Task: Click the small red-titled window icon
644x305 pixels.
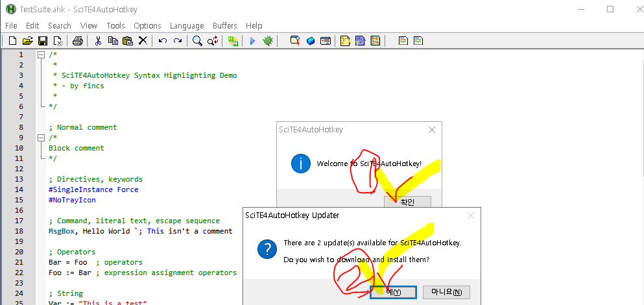Action: (326, 41)
